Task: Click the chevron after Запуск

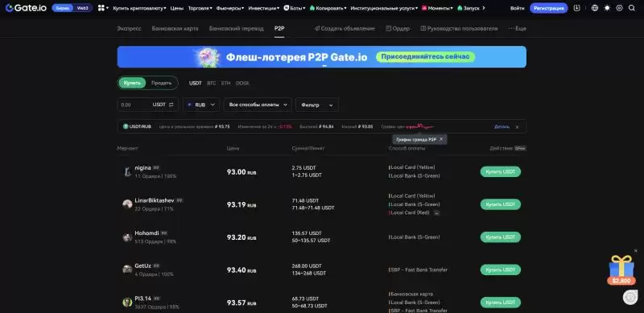Action: click(x=484, y=8)
